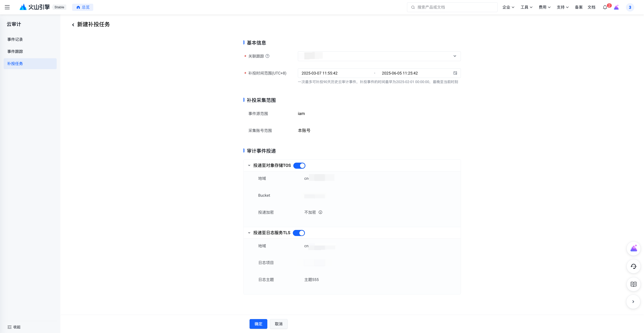Open the 关联跟踪 dropdown selector

[379, 56]
